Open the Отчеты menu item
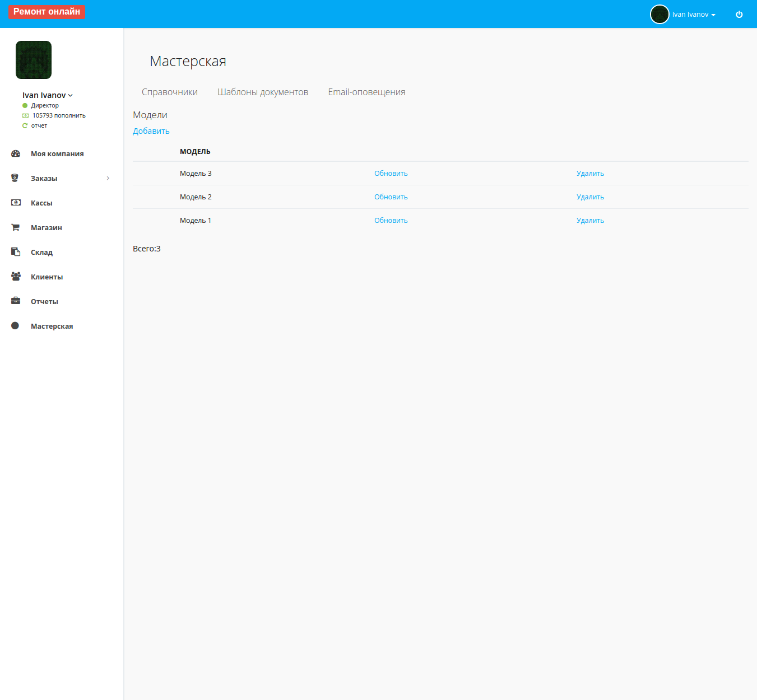Screen dimensions: 757x700 click(44, 301)
